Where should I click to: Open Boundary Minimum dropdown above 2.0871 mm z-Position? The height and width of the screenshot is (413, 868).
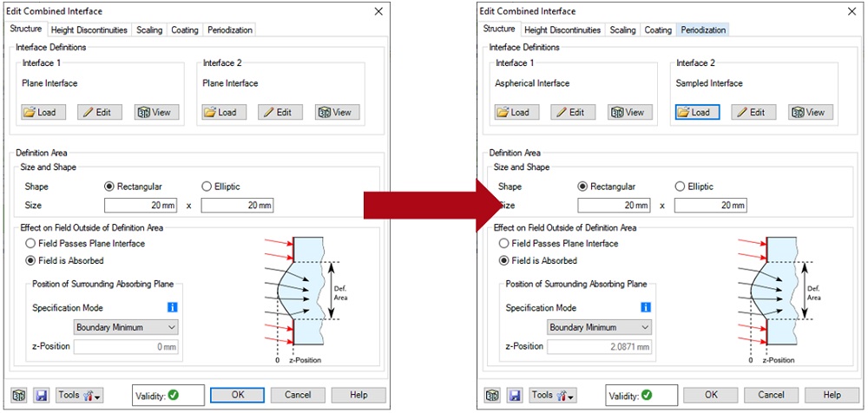click(599, 327)
